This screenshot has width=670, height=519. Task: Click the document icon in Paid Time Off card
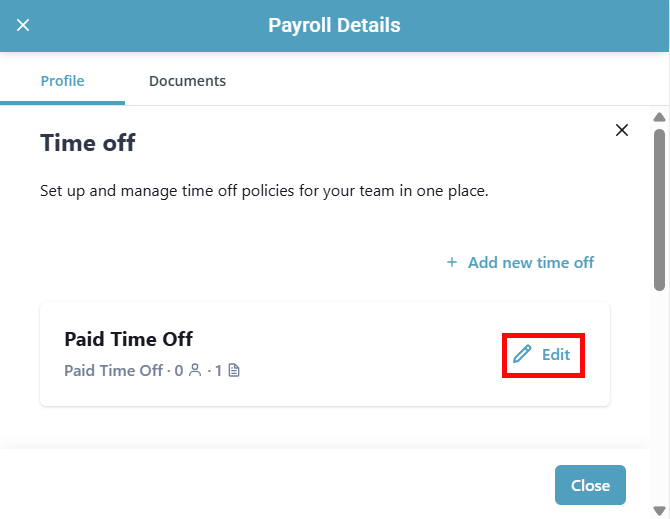coord(234,371)
